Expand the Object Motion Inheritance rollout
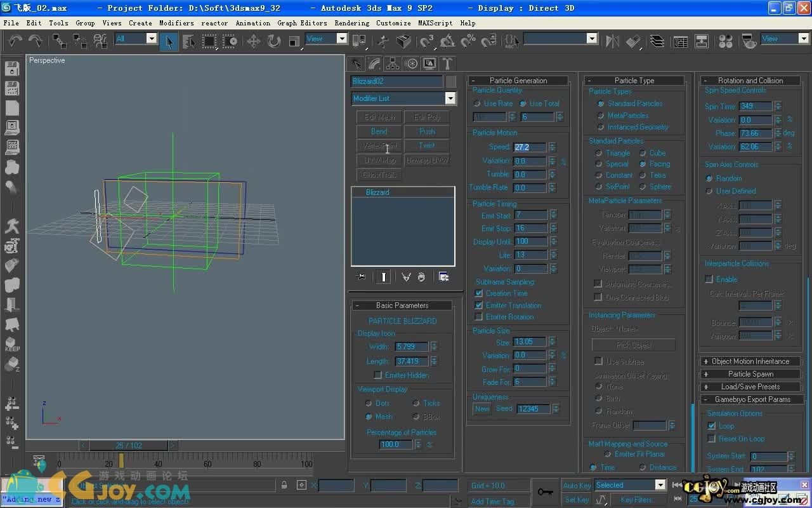This screenshot has height=508, width=812. tap(751, 361)
